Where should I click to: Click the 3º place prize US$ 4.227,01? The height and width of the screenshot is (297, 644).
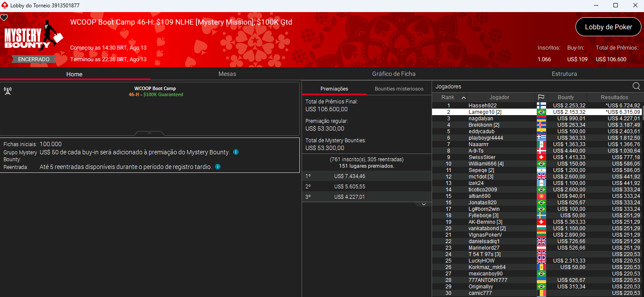[x=349, y=197]
